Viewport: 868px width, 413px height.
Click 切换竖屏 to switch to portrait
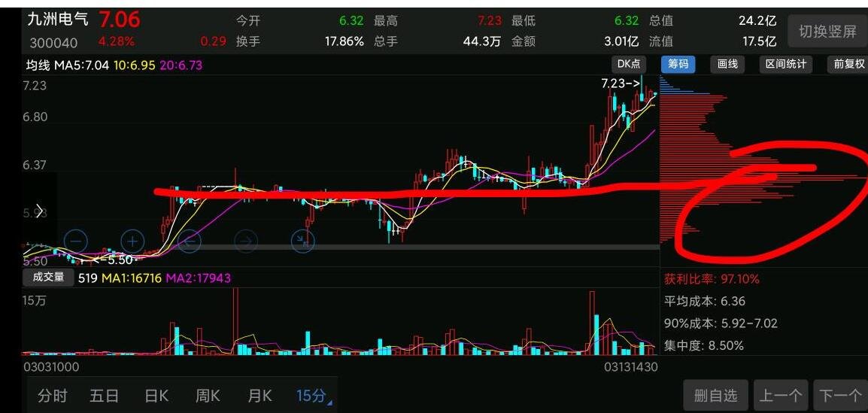pos(827,32)
